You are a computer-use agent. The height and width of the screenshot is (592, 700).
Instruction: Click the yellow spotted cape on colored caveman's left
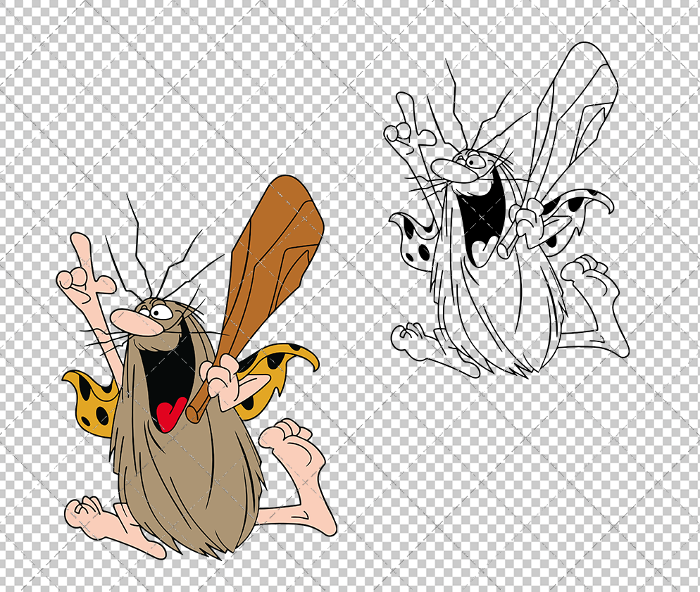point(89,403)
